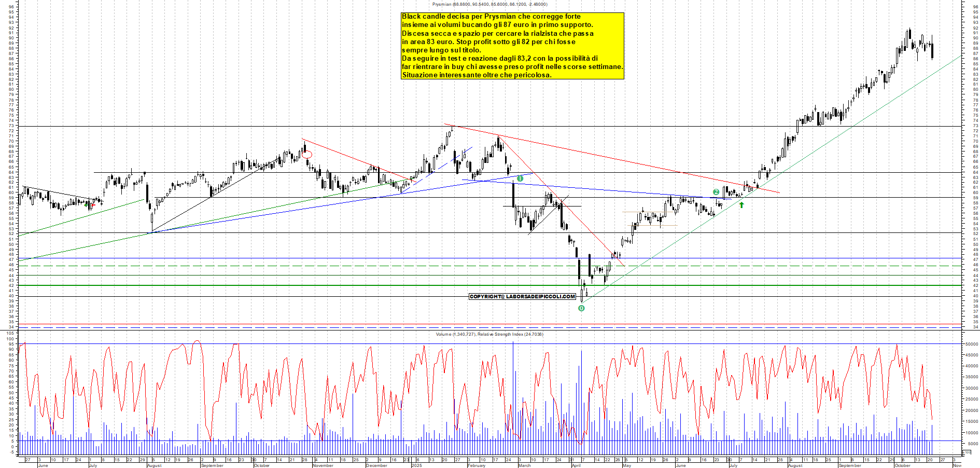Click the April month label on timeline

[x=576, y=465]
